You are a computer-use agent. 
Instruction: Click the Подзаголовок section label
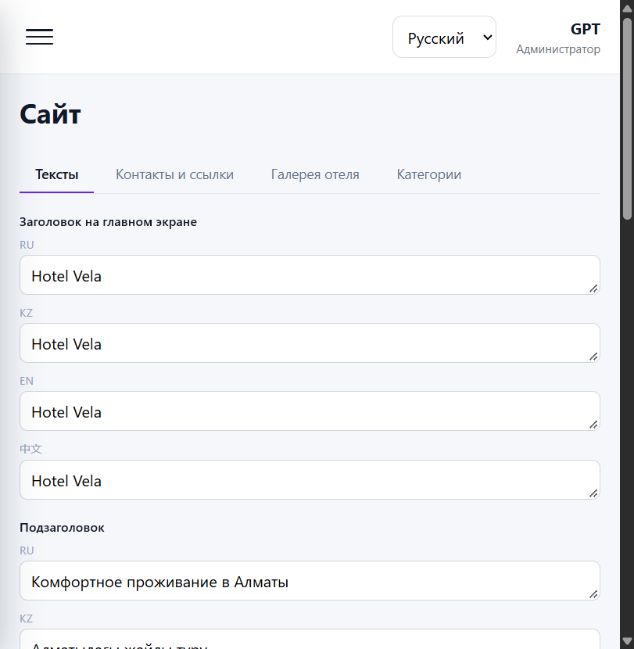click(x=62, y=528)
